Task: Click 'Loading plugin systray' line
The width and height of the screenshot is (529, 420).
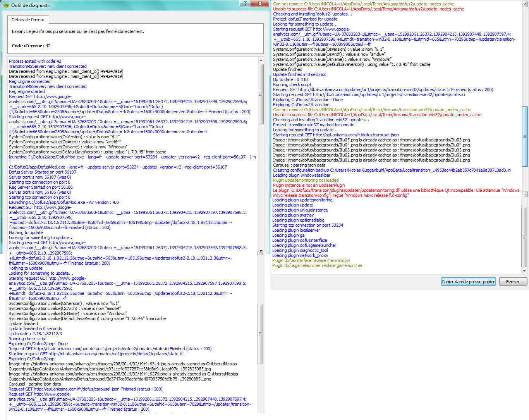Action: 293,215
